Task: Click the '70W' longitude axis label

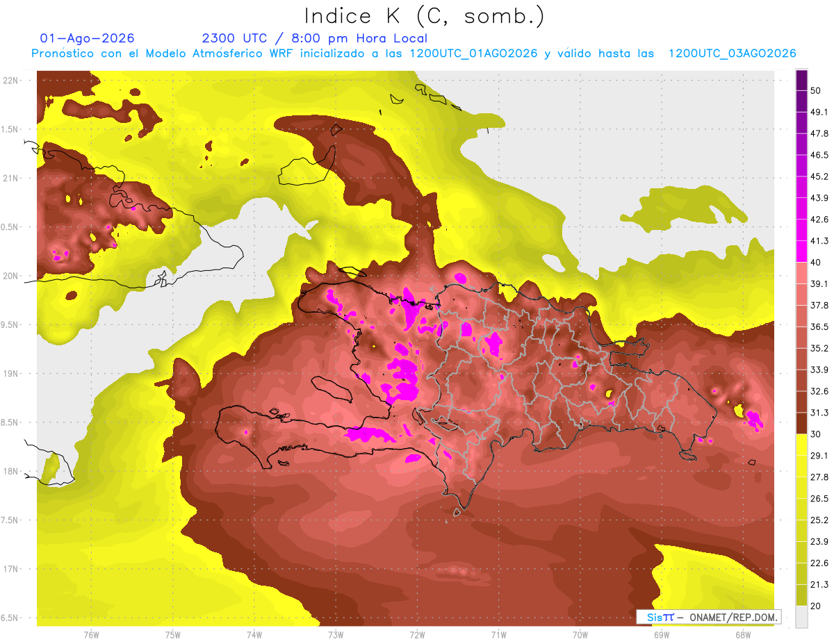Action: tap(580, 635)
